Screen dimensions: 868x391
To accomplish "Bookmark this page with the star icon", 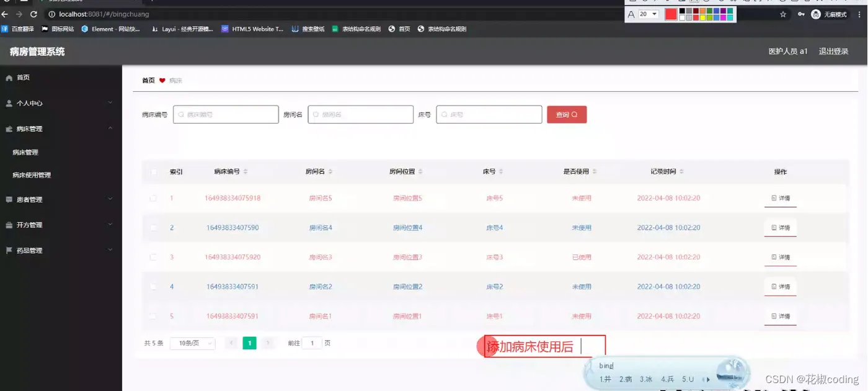I will pos(783,14).
